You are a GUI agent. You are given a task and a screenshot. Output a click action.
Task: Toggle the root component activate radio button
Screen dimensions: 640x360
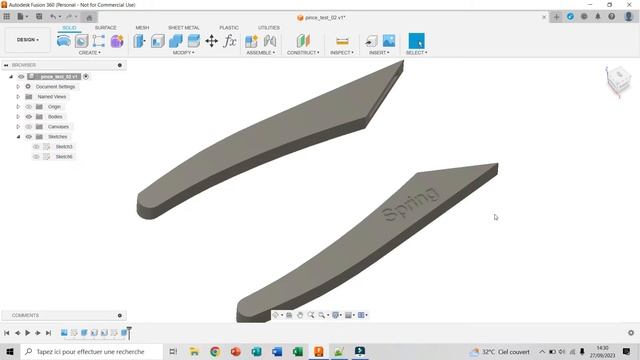point(86,76)
